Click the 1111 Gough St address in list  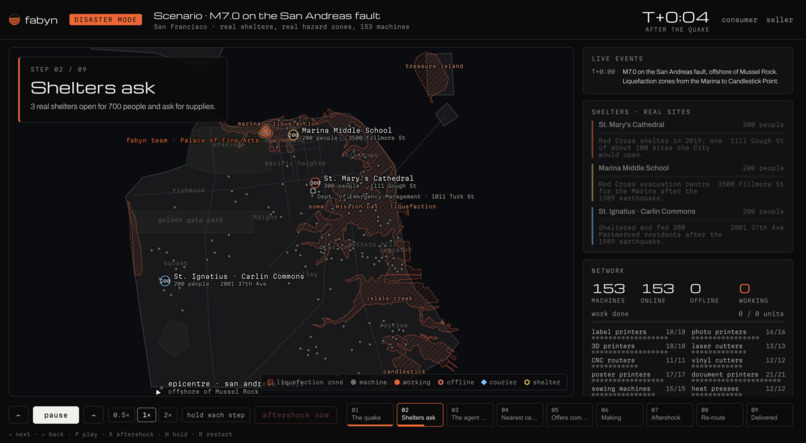[757, 141]
